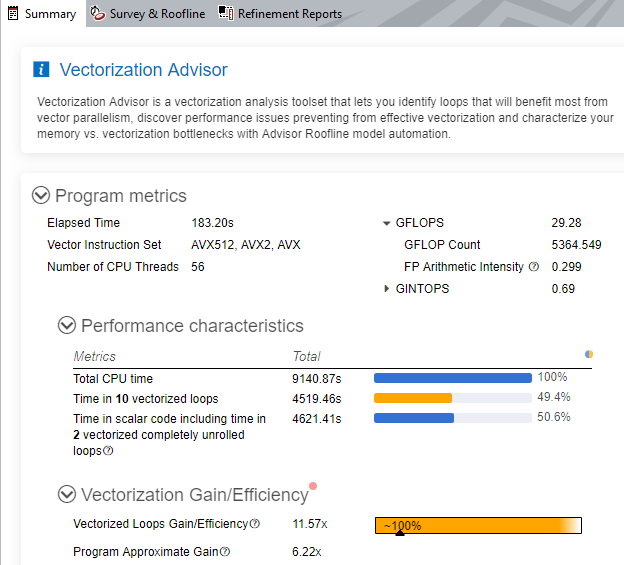Collapse the GFLOPS metric group
The width and height of the screenshot is (624, 565).
coord(387,223)
